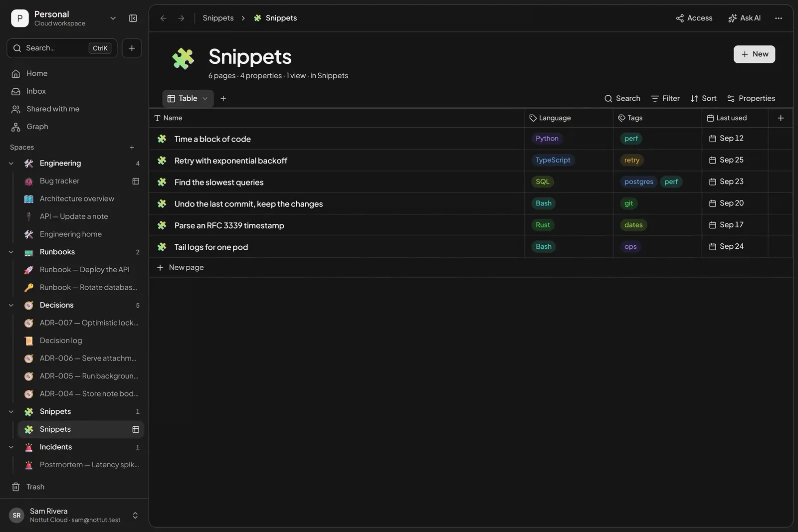Open the Sam Rivera account menu
The image size is (798, 532).
tap(74, 515)
